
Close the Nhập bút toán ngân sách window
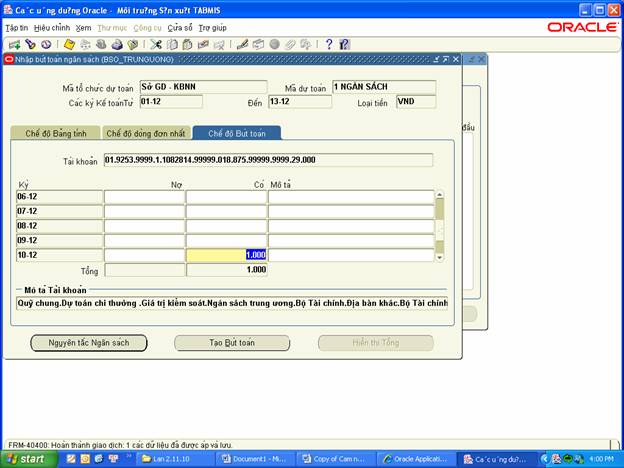456,59
